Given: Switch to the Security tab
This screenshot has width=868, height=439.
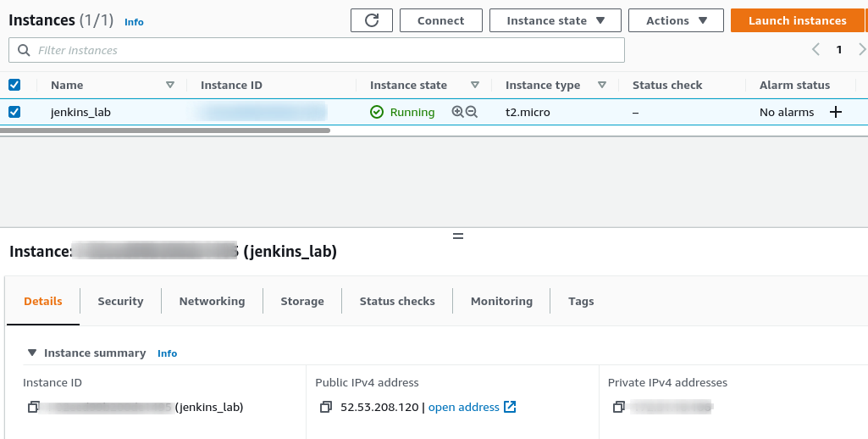Looking at the screenshot, I should coord(121,302).
